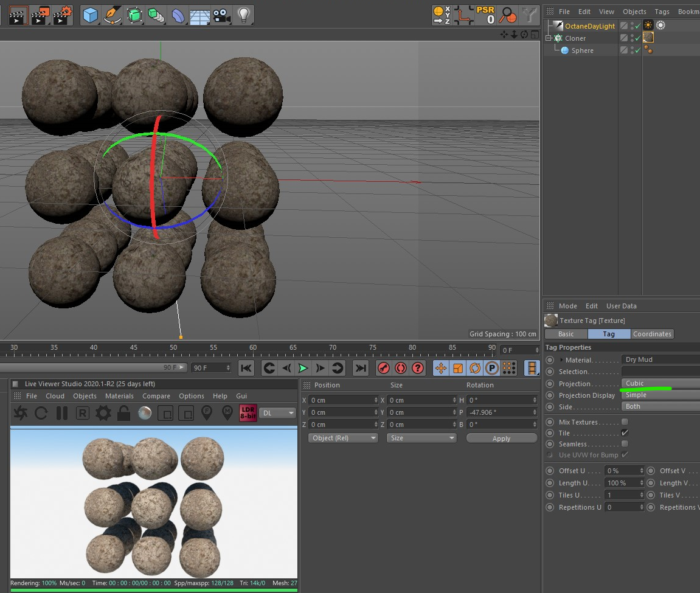Select the Sphere object in Object Manager
The height and width of the screenshot is (593, 700).
click(582, 50)
